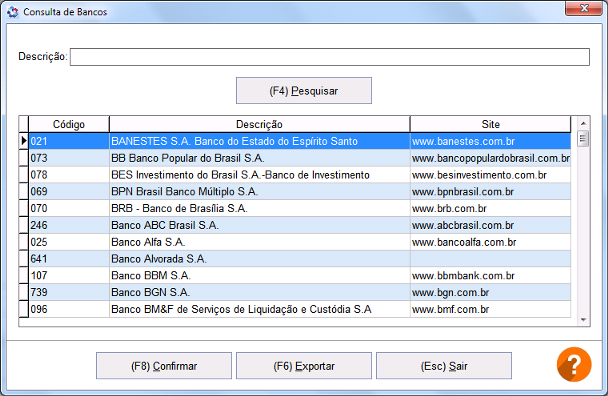Click the Descrição search input field

[x=330, y=57]
